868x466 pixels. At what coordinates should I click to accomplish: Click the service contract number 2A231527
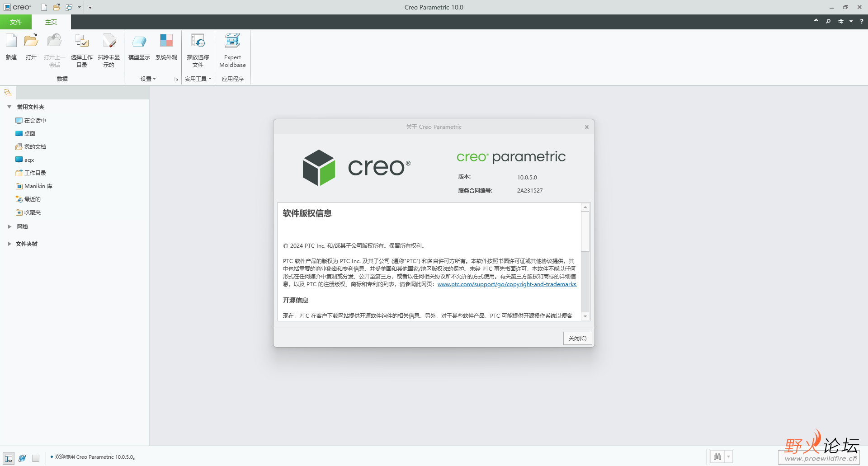click(530, 191)
